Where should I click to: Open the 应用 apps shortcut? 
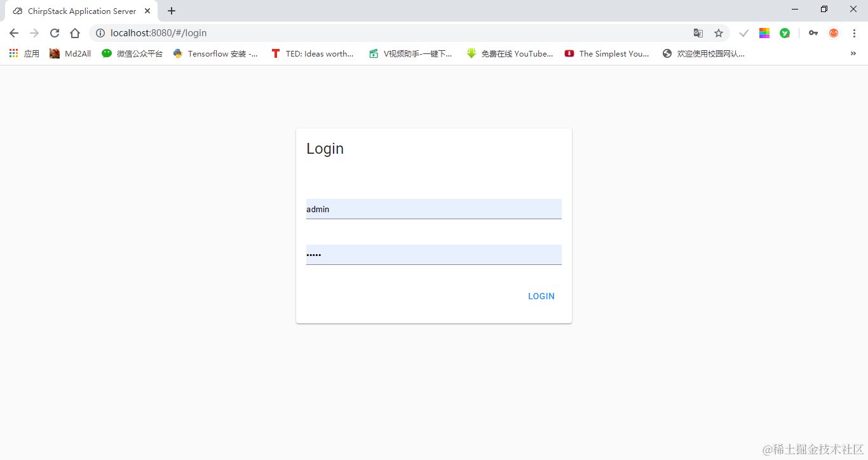click(24, 54)
